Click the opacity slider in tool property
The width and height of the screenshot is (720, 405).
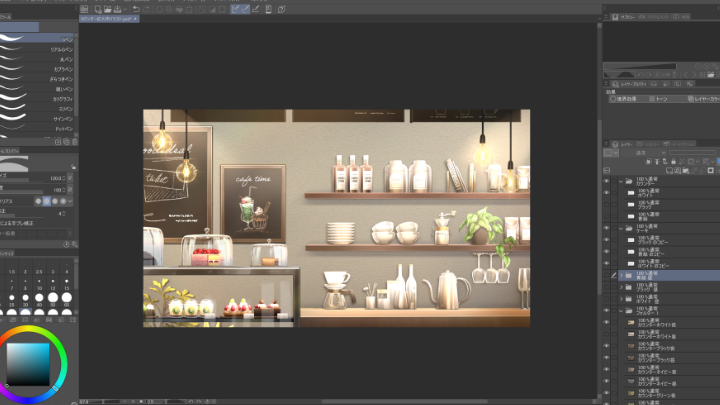tap(22, 192)
